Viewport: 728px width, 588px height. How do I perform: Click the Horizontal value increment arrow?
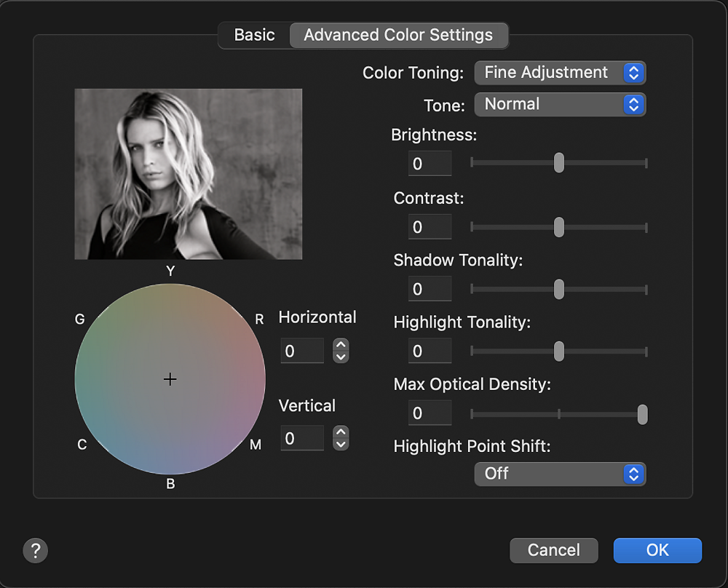coord(340,346)
